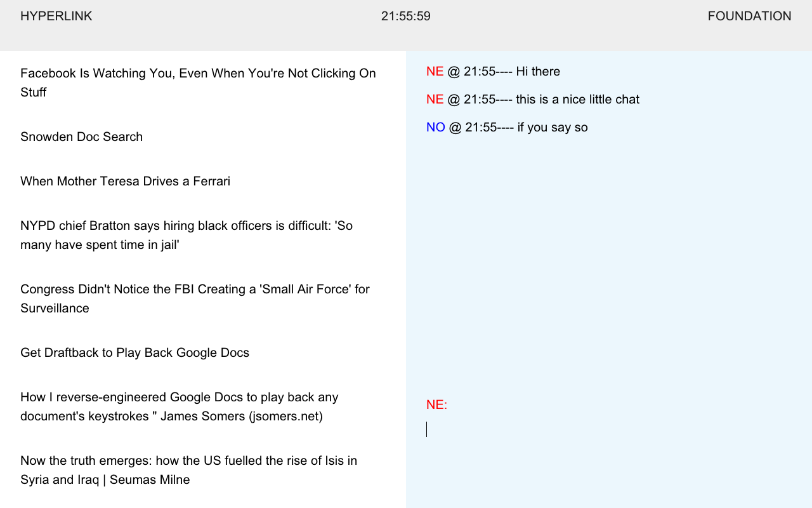812x508 pixels.
Task: Select the 'Hi there' chat message text
Action: (x=538, y=72)
